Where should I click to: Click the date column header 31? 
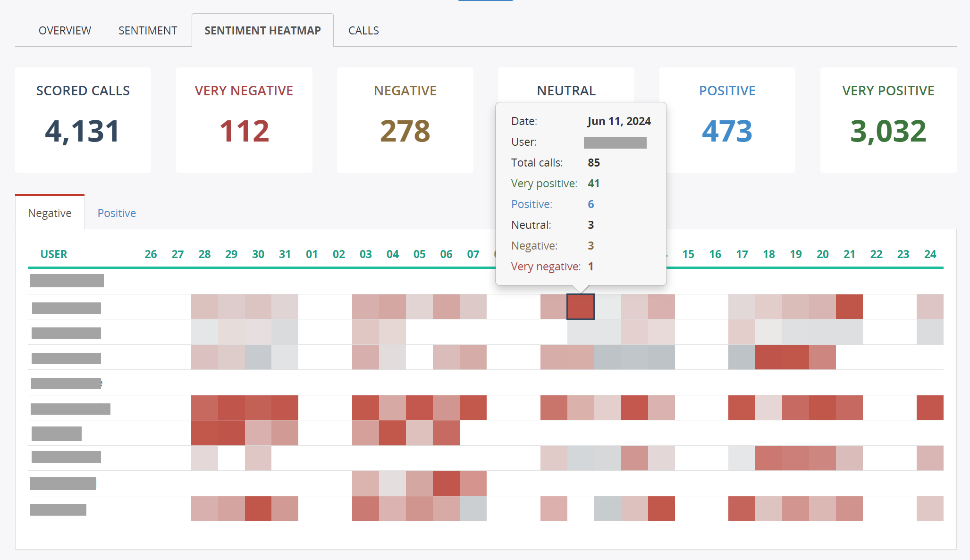click(285, 254)
